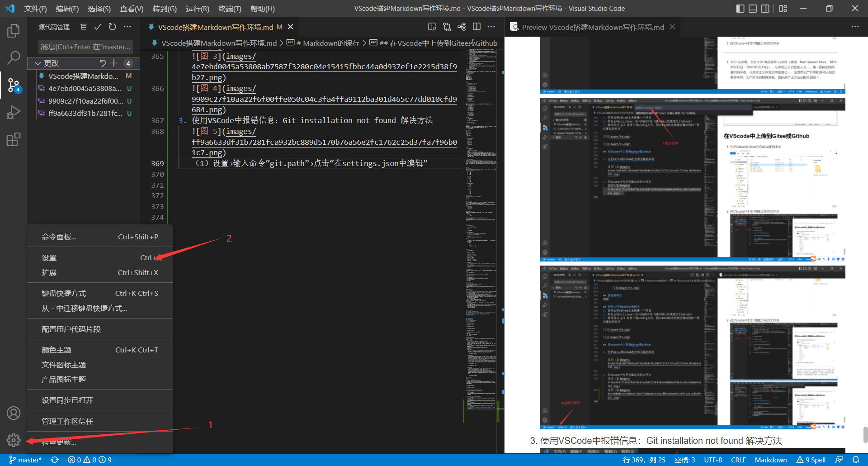Viewport: 868px width, 466px height.
Task: Open the Extensions view icon
Action: tap(14, 139)
